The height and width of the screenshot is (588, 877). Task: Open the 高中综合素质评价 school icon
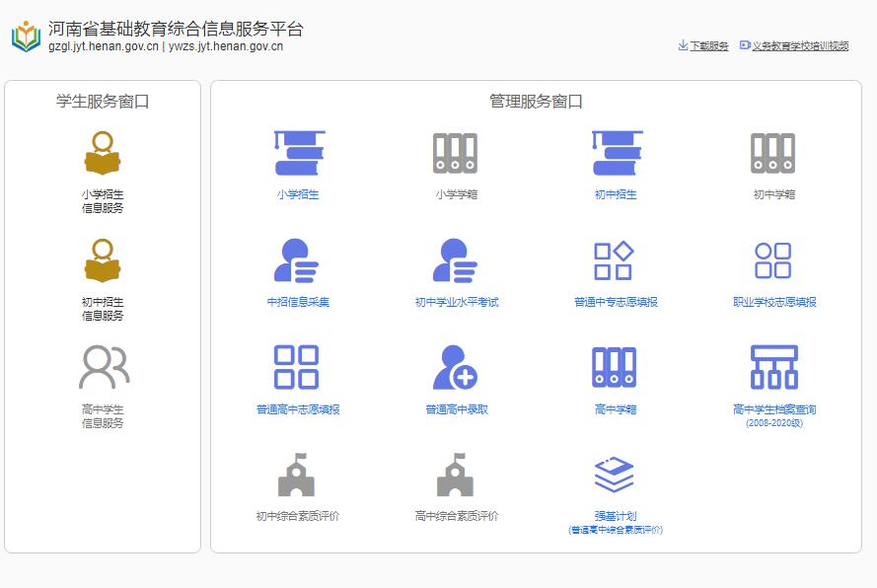[456, 477]
